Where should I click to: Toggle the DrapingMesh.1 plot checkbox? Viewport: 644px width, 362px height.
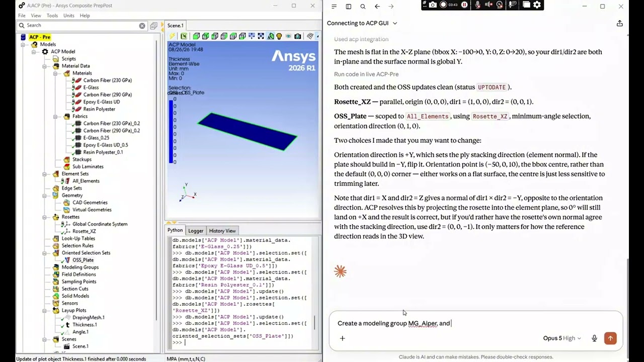click(x=62, y=318)
